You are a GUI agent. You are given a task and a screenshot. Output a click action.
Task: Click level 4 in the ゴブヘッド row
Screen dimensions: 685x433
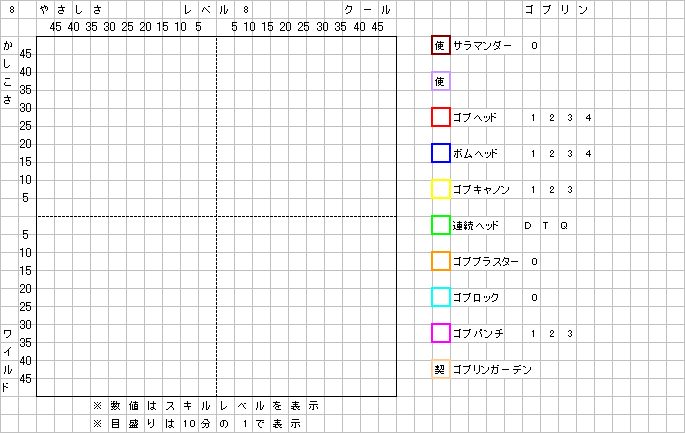tap(588, 118)
